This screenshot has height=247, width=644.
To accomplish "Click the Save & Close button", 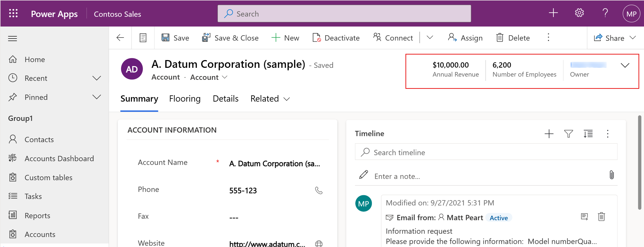I will (x=230, y=38).
